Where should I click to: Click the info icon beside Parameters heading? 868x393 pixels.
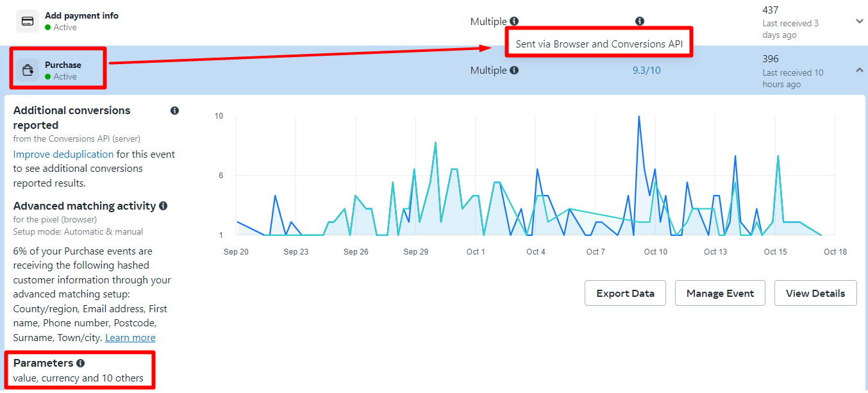point(81,364)
